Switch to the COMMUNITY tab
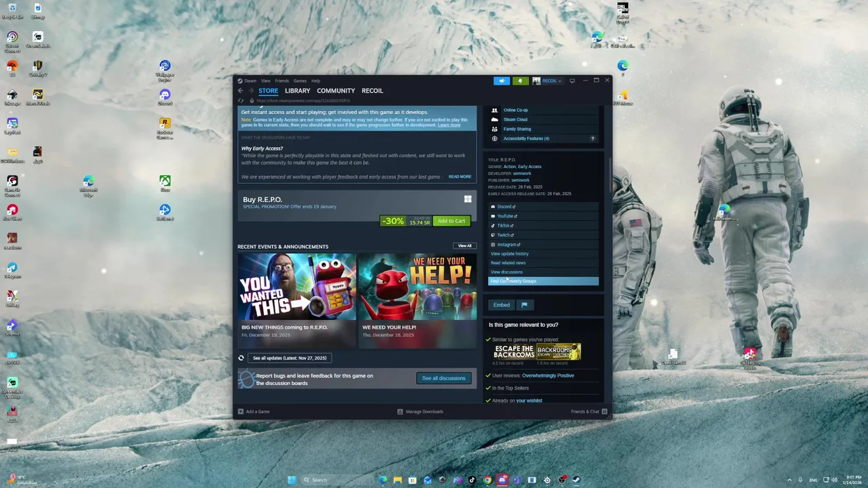The width and height of the screenshot is (868, 488). 336,91
